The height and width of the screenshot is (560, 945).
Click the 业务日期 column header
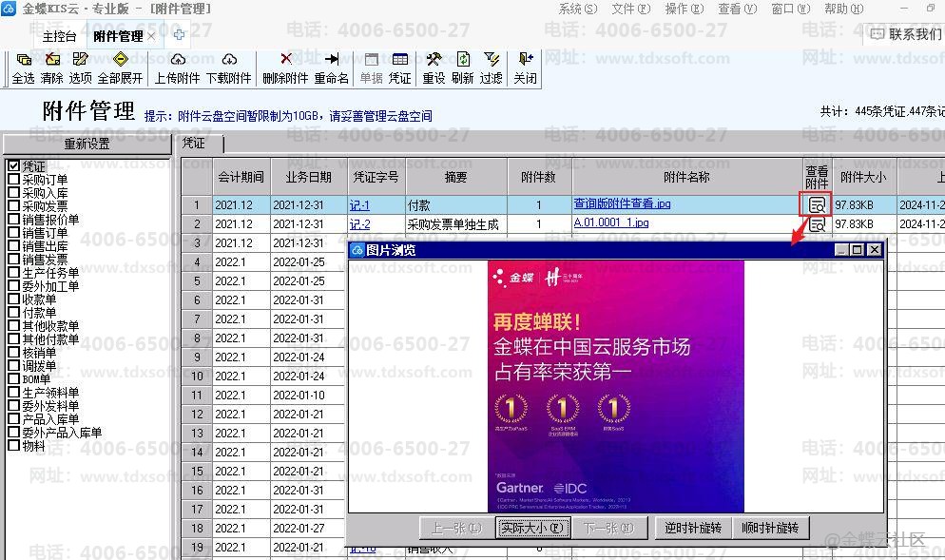[309, 177]
